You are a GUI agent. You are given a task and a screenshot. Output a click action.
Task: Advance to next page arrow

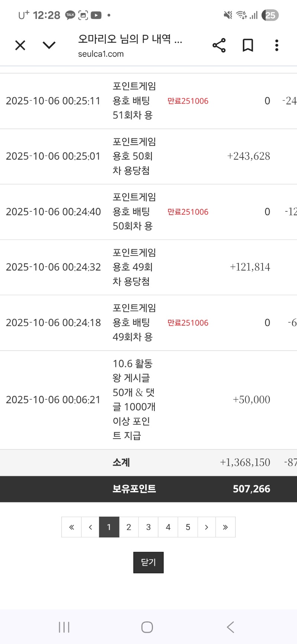point(206,527)
